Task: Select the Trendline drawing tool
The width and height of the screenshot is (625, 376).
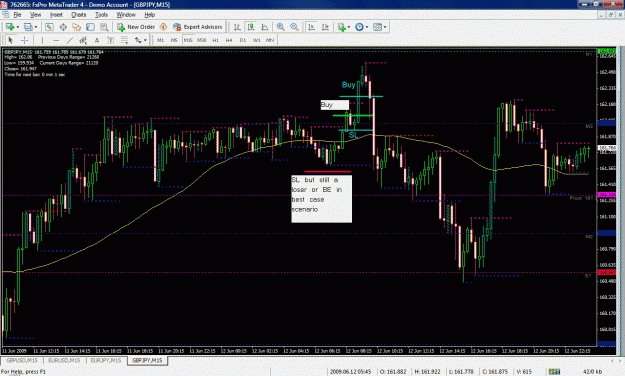Action: pos(70,40)
